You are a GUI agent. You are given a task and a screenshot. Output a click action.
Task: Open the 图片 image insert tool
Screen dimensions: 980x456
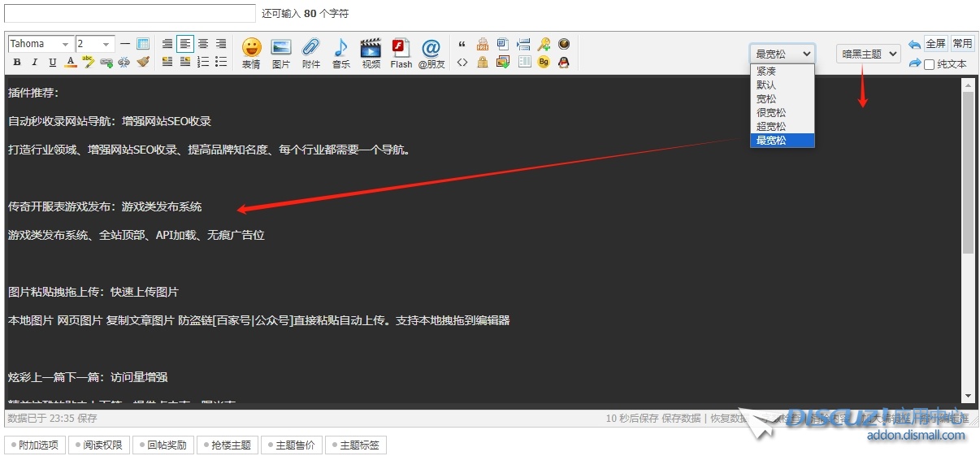tap(281, 48)
